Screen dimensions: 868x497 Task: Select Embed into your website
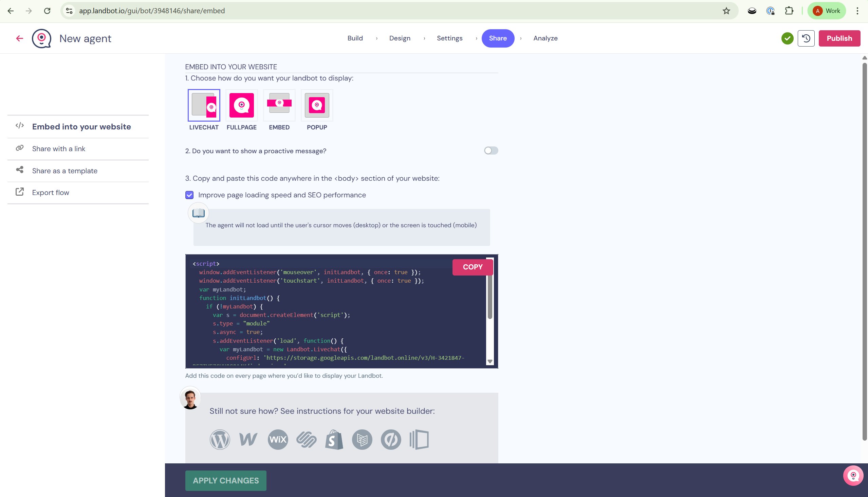point(78,127)
